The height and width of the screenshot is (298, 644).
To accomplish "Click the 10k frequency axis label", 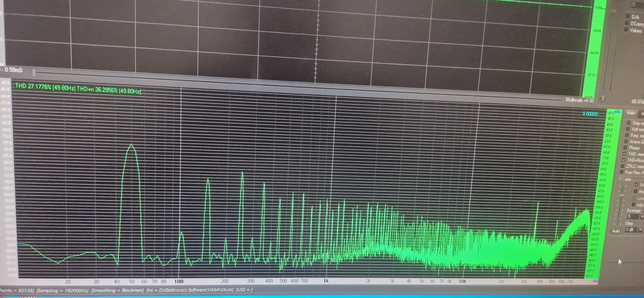I will pyautogui.click(x=462, y=281).
